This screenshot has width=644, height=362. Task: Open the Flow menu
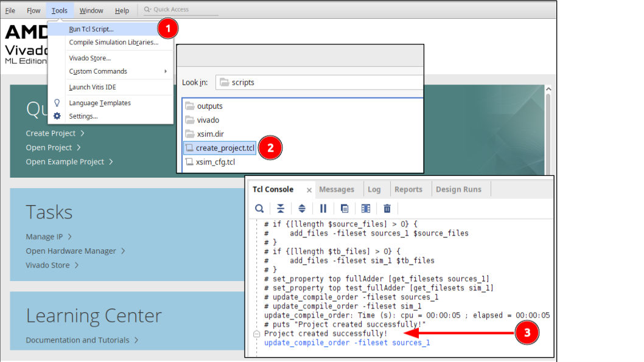pos(33,10)
